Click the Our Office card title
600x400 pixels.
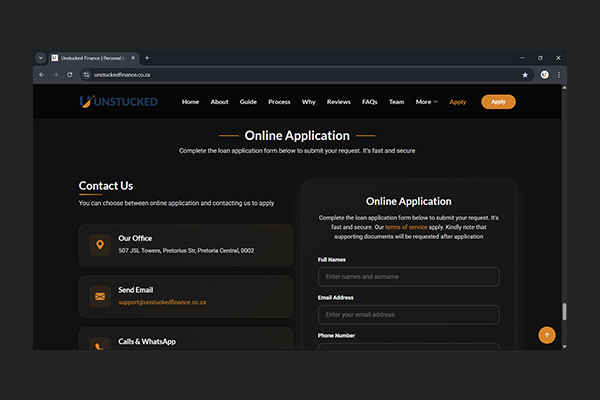[x=135, y=238]
